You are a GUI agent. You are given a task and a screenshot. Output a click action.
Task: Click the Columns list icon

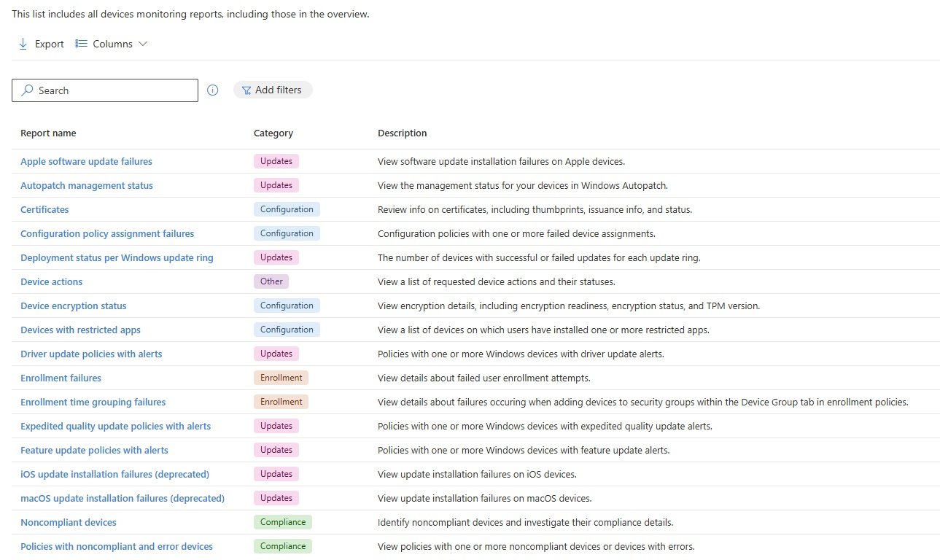point(81,44)
